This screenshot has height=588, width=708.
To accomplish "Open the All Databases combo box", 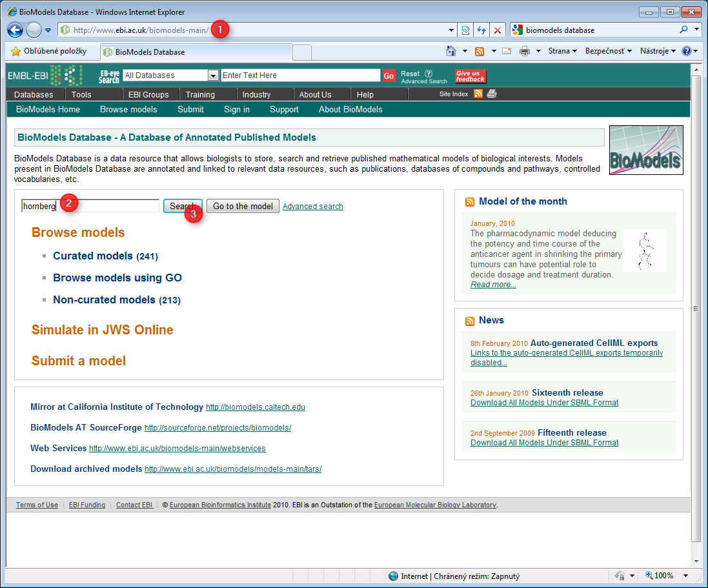I will [170, 76].
